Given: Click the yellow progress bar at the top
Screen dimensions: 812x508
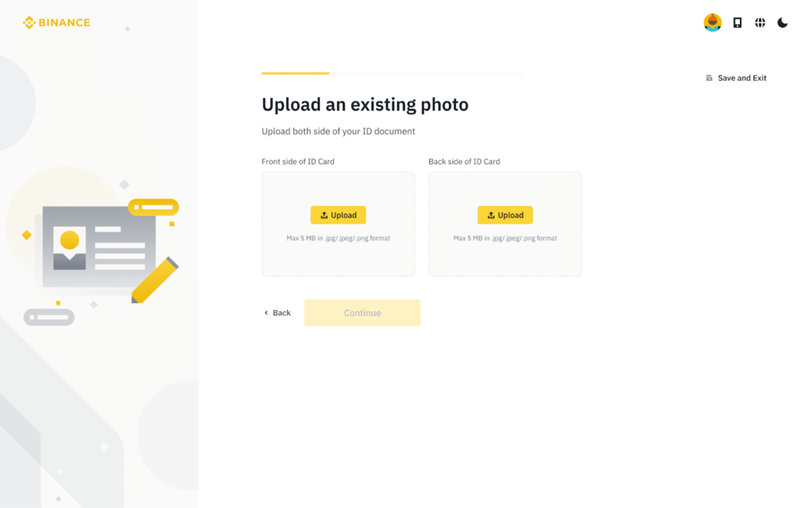Looking at the screenshot, I should tap(295, 72).
